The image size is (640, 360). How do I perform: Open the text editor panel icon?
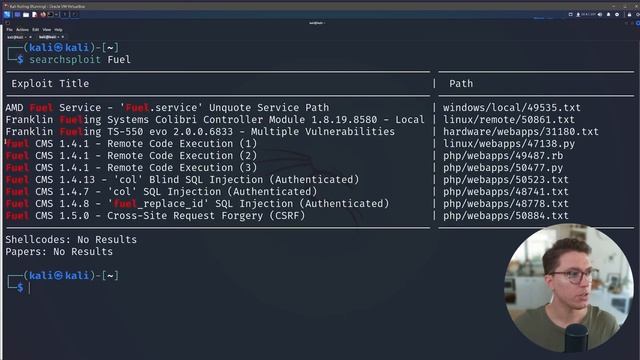[x=34, y=14]
